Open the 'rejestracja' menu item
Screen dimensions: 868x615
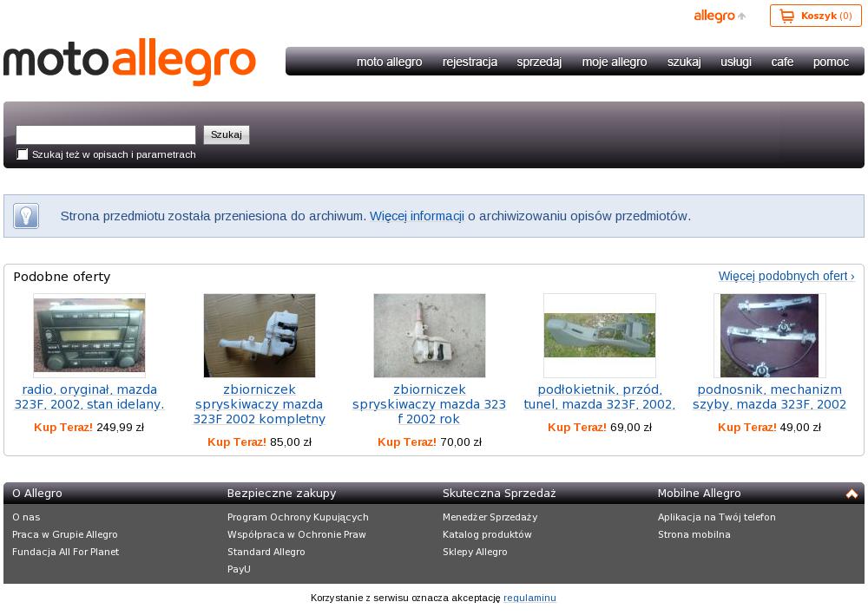tap(470, 62)
